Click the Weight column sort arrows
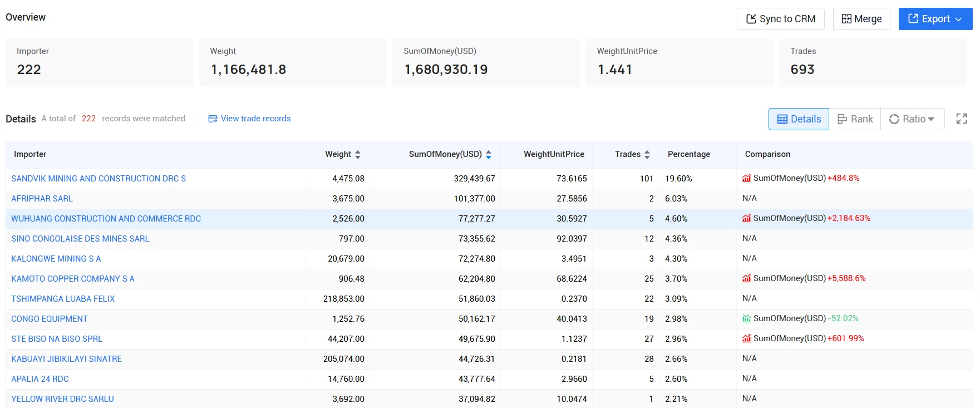This screenshot has width=980, height=408. click(358, 155)
